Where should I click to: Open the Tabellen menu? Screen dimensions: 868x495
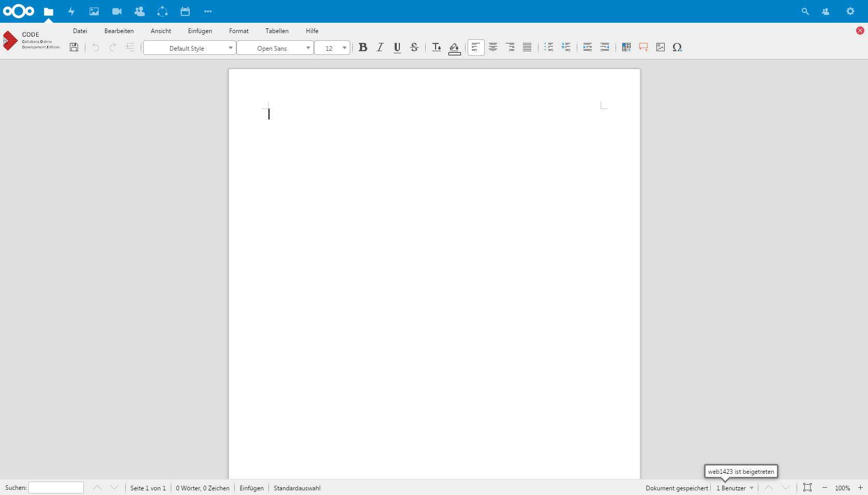[x=277, y=31]
